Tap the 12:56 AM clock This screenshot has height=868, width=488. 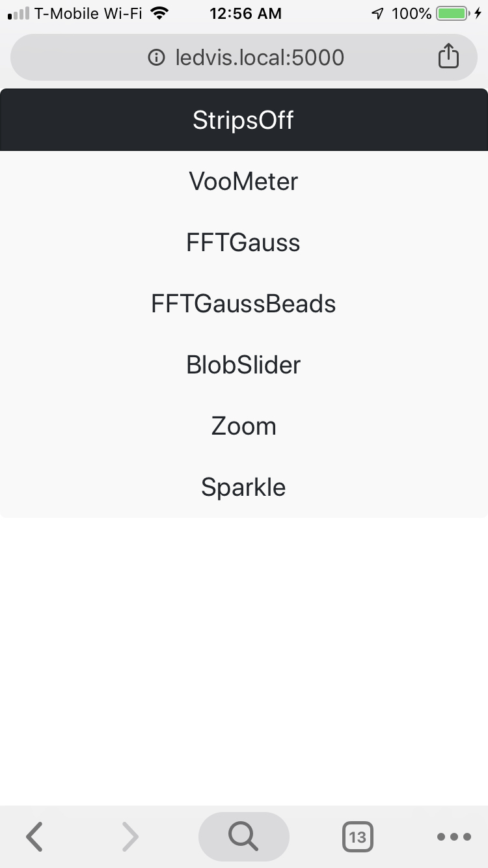click(x=246, y=13)
